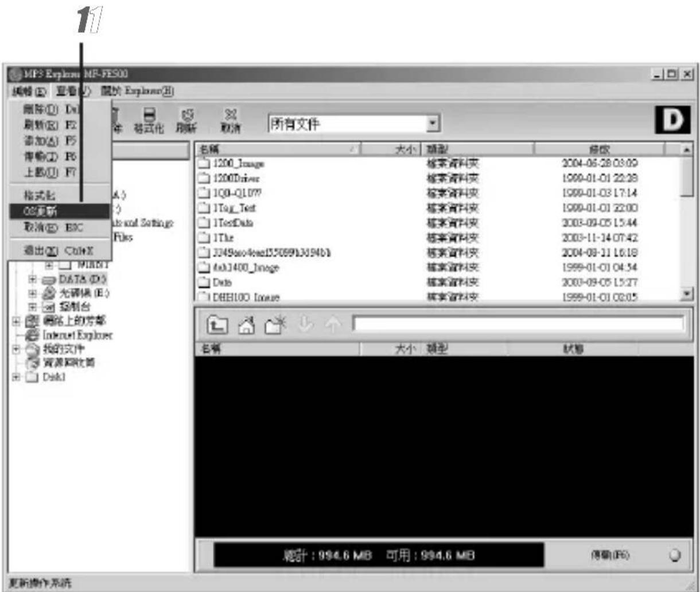The height and width of the screenshot is (592, 700).
Task: Choose 上載(U) F7 menu entry
Action: tap(60, 172)
